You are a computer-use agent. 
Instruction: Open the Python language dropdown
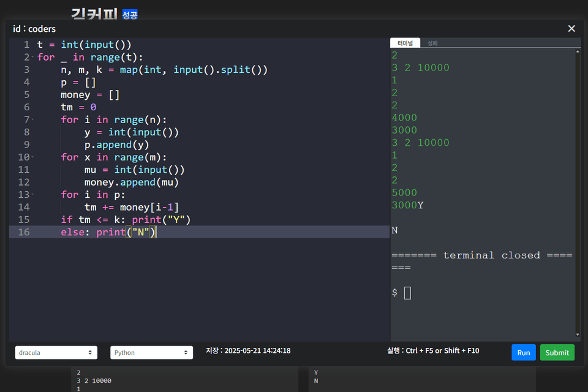pos(151,353)
